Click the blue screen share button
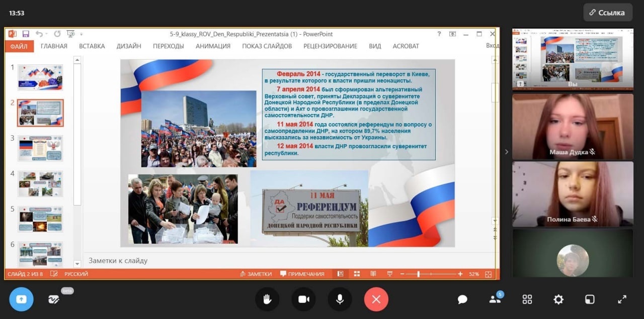The width and height of the screenshot is (644, 319). pyautogui.click(x=21, y=299)
